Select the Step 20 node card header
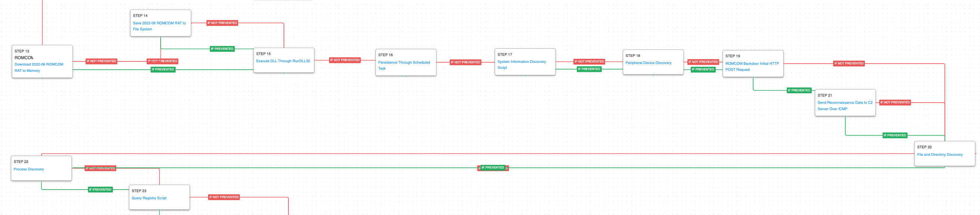The height and width of the screenshot is (215, 980). (924, 147)
